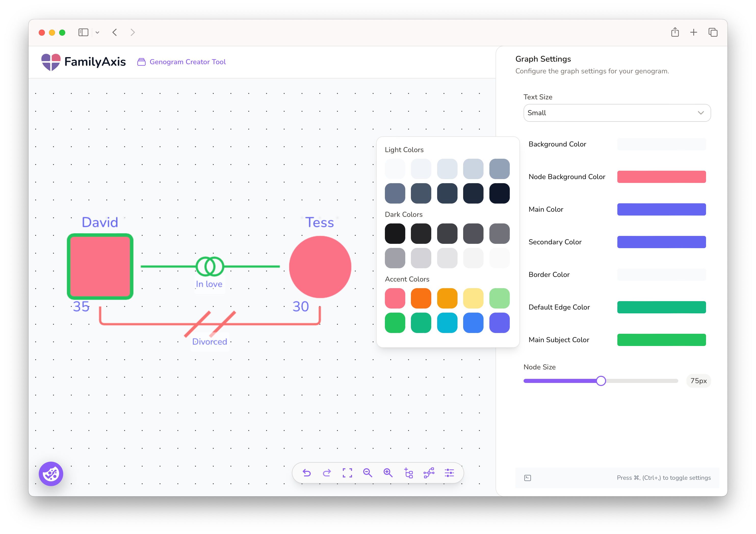This screenshot has width=756, height=534.
Task: Click the fit-to-screen icon
Action: 347,473
